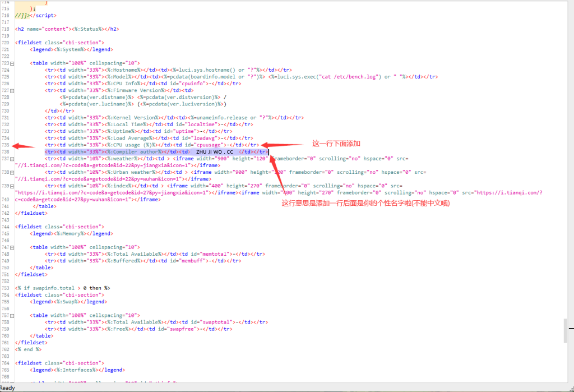Collapse the fold marker at line 757
This screenshot has width=574, height=392.
(x=12, y=316)
